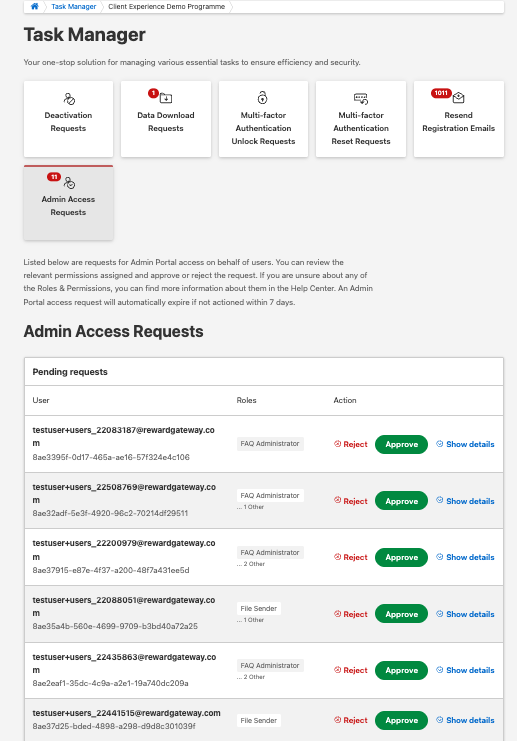
Task: Click FAQ Administrator tag for testuser+users_22508769
Action: [270, 496]
